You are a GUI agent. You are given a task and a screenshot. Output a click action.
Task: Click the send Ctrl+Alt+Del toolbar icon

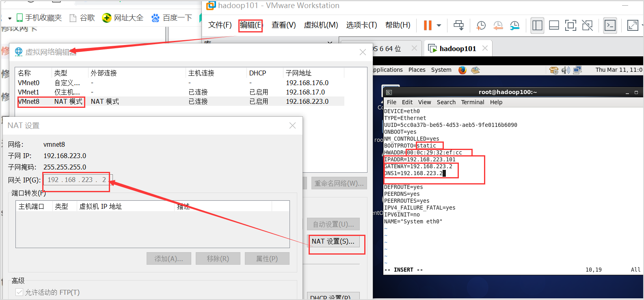(x=458, y=25)
